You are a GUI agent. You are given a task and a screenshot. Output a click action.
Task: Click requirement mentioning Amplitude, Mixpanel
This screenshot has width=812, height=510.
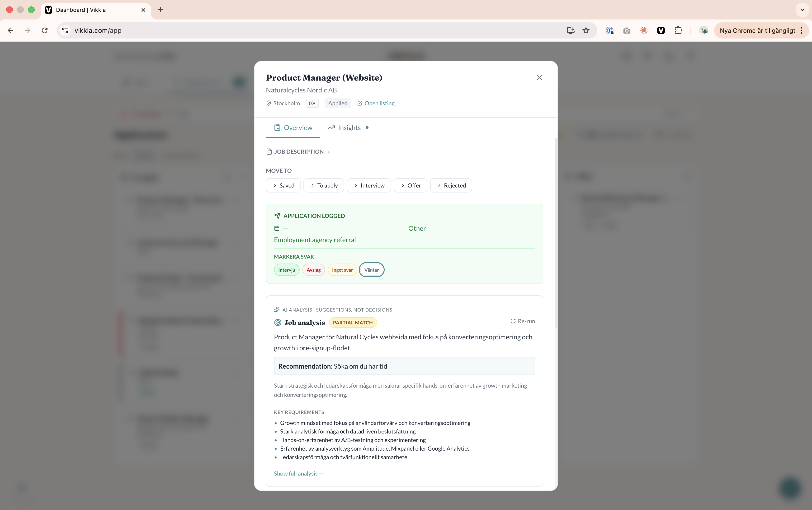[375, 448]
